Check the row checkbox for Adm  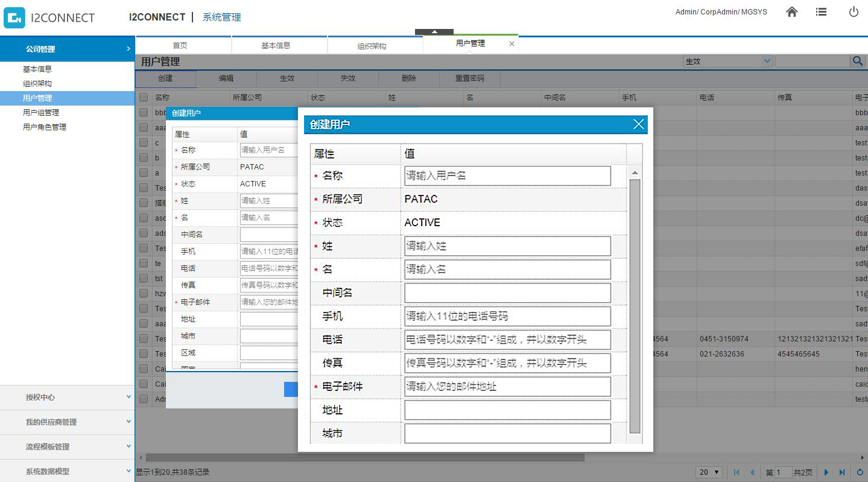pyautogui.click(x=144, y=399)
